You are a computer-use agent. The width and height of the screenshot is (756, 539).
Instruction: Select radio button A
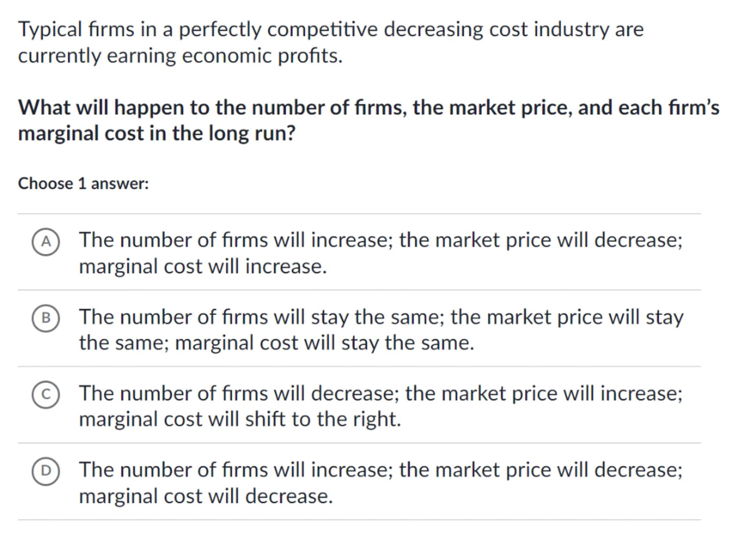(x=45, y=242)
